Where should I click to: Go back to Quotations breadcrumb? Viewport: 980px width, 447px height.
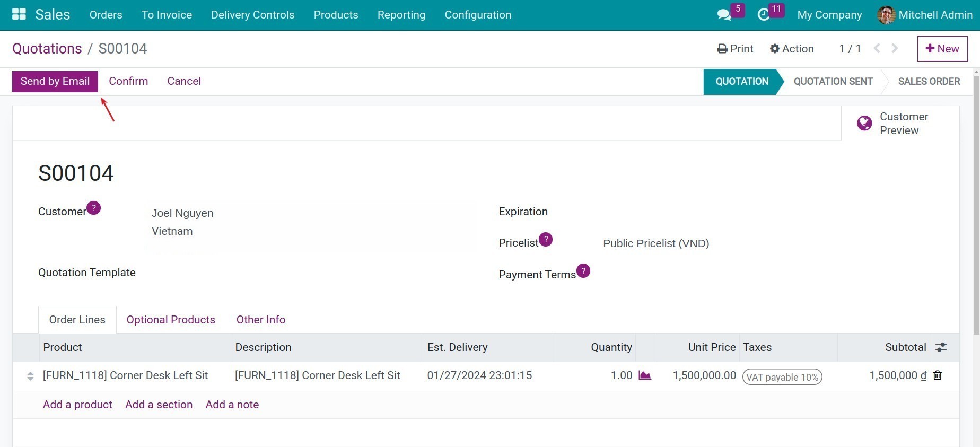(47, 48)
